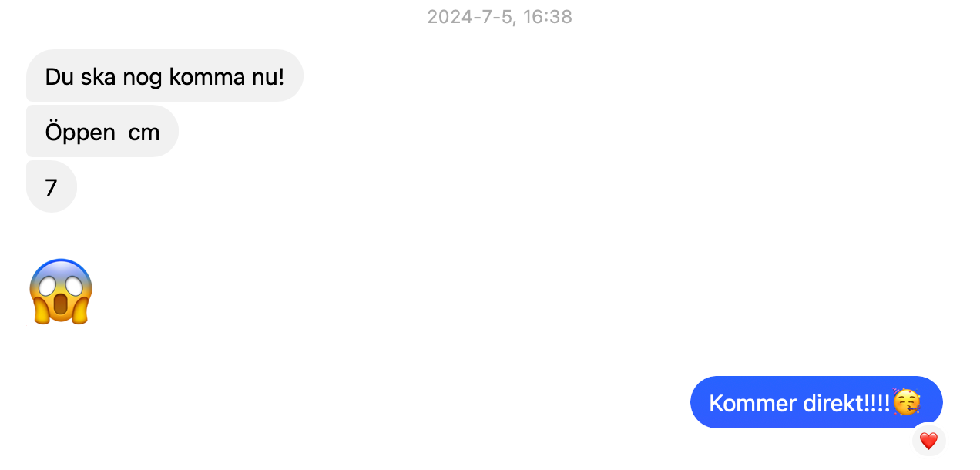Click the date "2024-7-5" in timestamp

[470, 17]
